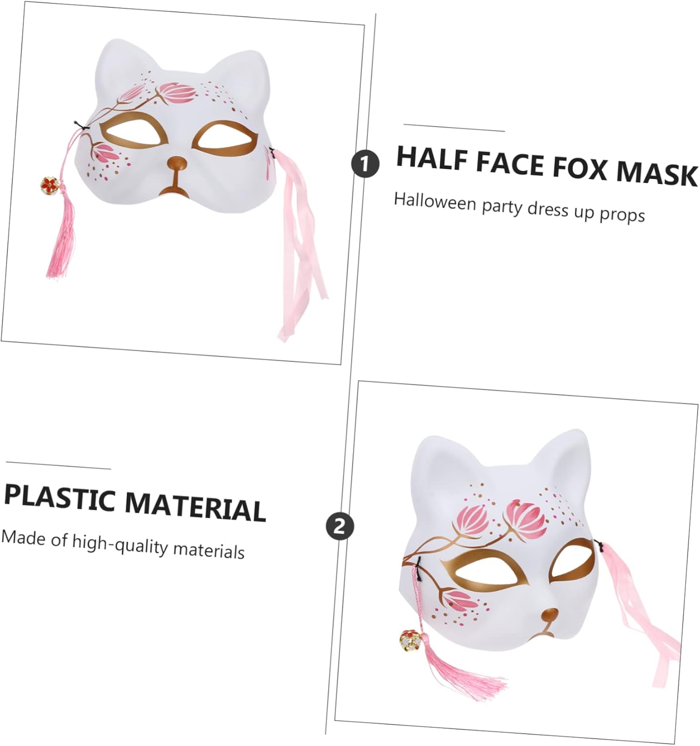The image size is (700, 746).
Task: Click the pink tassel of top mask
Action: click(62, 236)
